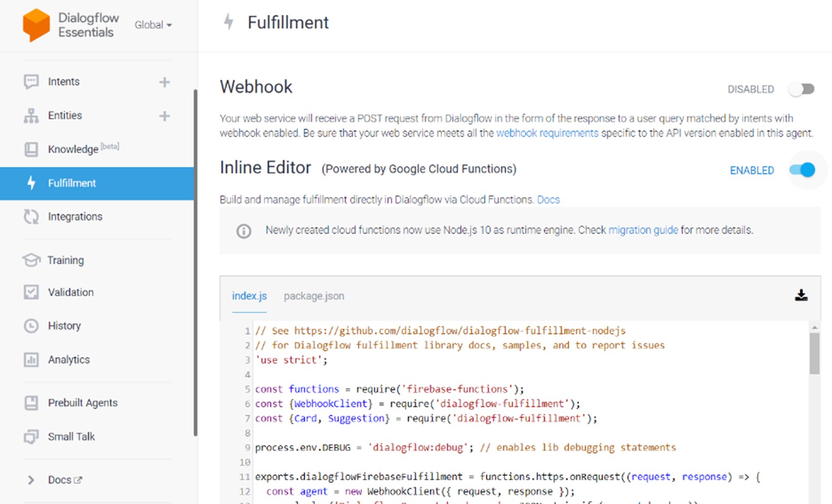This screenshot has height=504, width=832.
Task: Open the migration guide link
Action: [x=643, y=230]
